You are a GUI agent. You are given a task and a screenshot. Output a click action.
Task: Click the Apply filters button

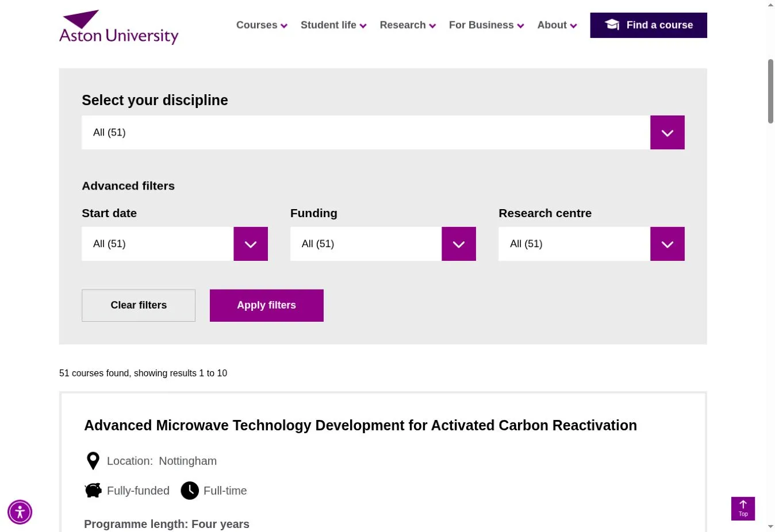pyautogui.click(x=267, y=306)
